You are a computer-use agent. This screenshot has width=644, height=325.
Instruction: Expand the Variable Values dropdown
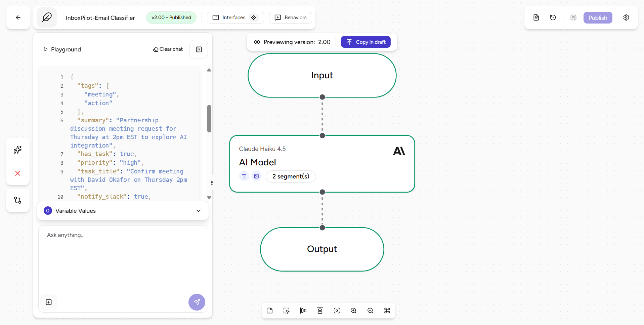[123, 211]
